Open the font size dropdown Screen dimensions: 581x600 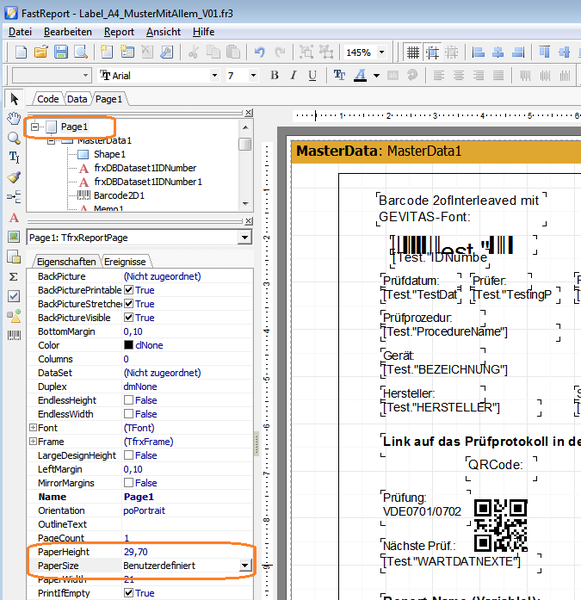[x=253, y=75]
